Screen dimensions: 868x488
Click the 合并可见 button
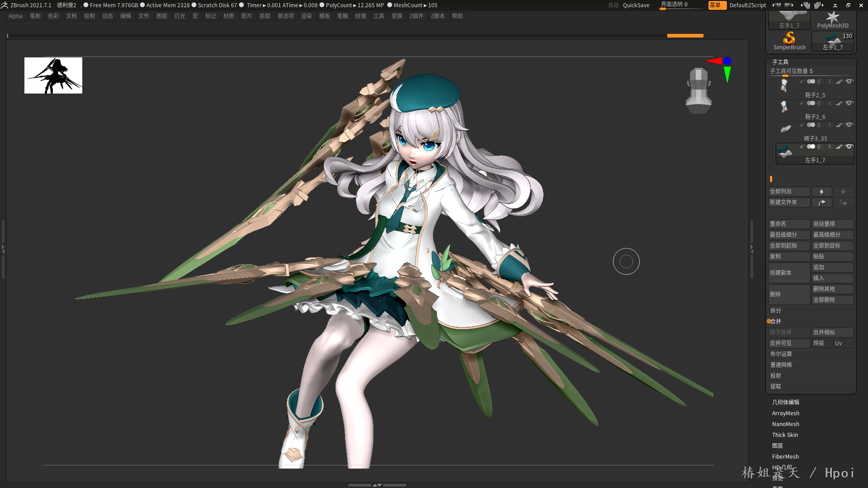point(788,343)
